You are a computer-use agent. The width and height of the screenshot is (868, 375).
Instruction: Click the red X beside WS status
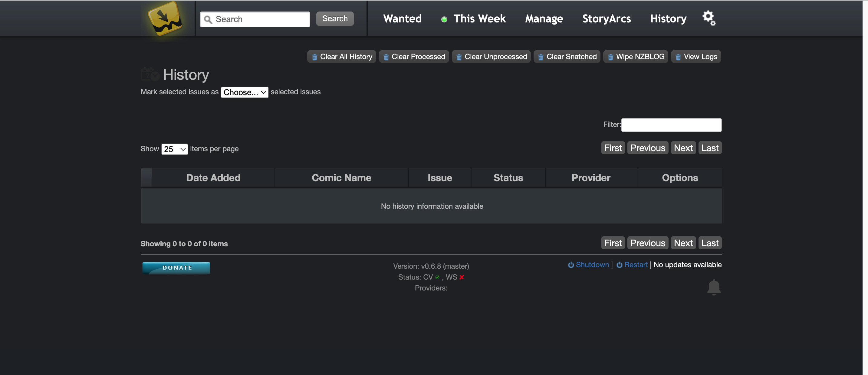tap(462, 277)
